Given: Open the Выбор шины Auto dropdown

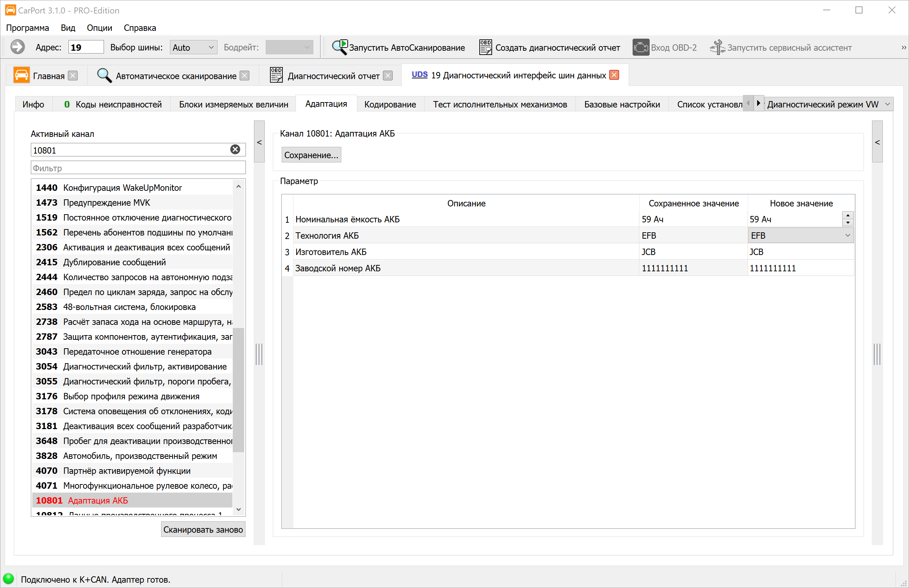Looking at the screenshot, I should click(193, 48).
